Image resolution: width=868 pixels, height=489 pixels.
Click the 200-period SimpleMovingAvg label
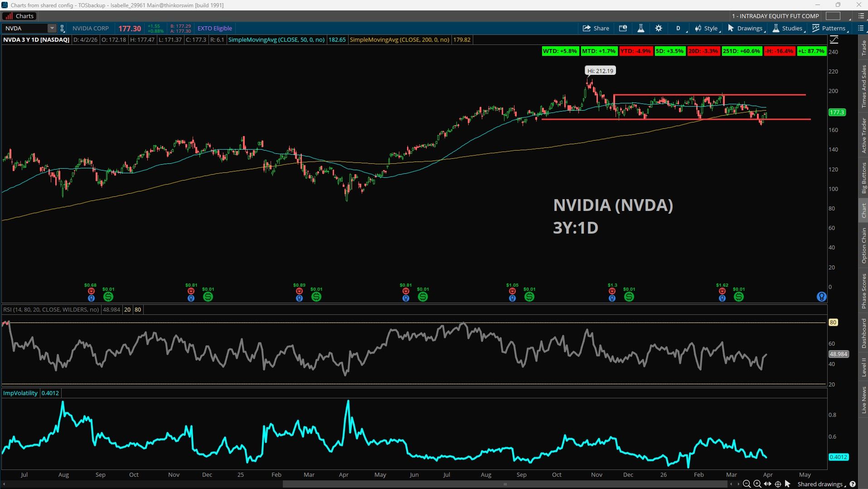(x=400, y=39)
